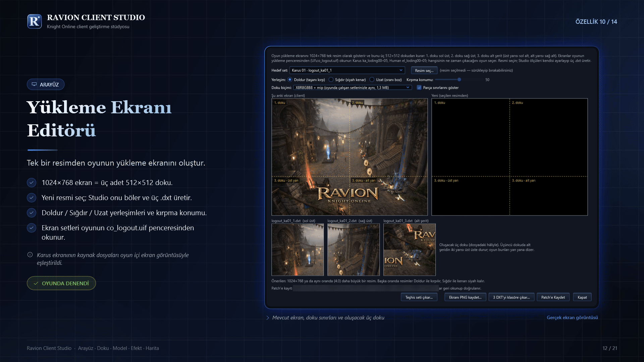Click the checkmark icon beside 'Yeni resmi seç'
Image resolution: width=644 pixels, height=362 pixels.
[32, 198]
